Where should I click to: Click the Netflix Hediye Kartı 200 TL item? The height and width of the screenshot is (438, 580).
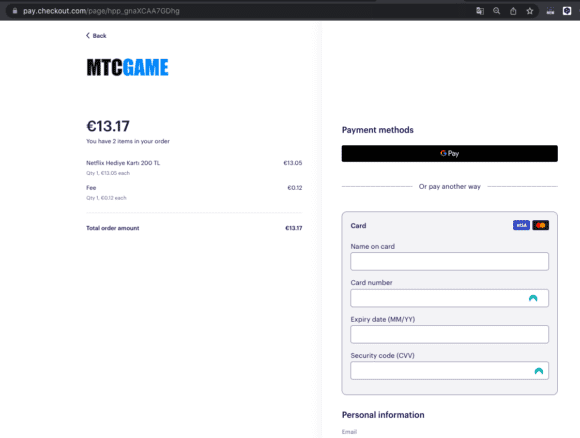click(x=123, y=163)
